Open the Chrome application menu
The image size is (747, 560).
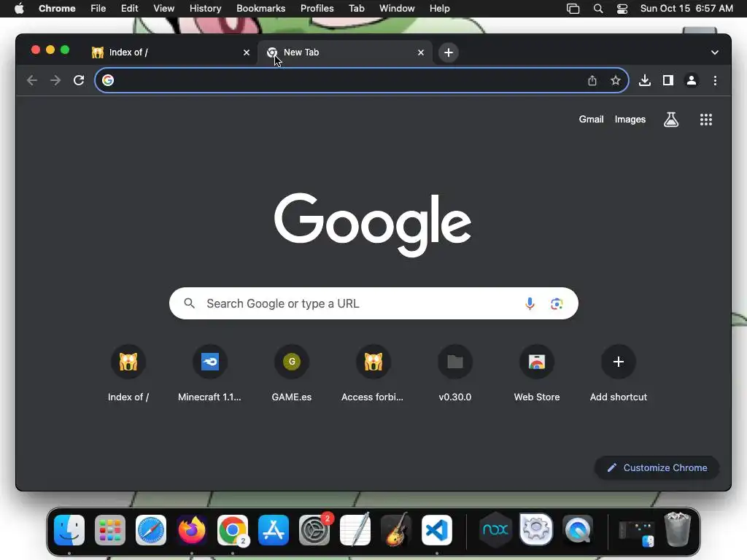[57, 9]
